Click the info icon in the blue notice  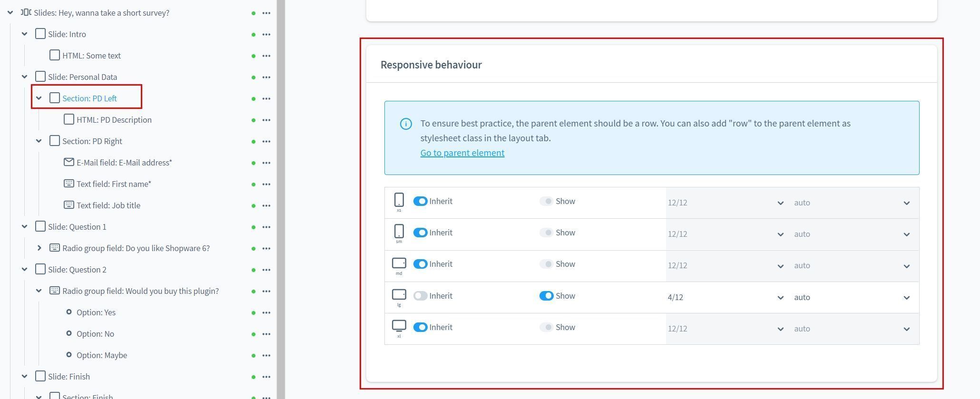click(x=406, y=124)
